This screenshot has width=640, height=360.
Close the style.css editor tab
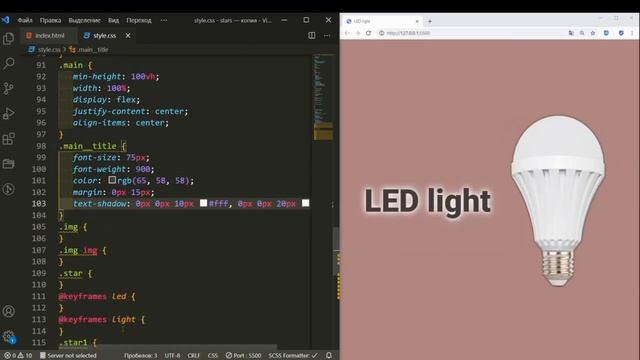[x=128, y=36]
